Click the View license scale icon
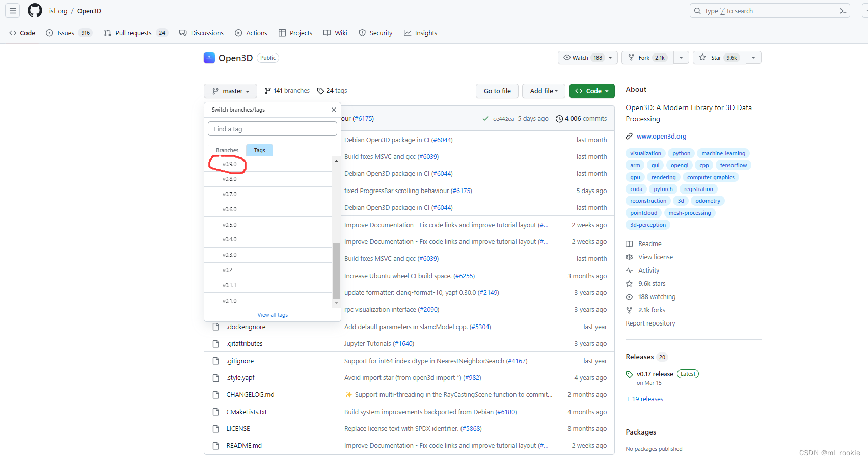 [x=630, y=257]
